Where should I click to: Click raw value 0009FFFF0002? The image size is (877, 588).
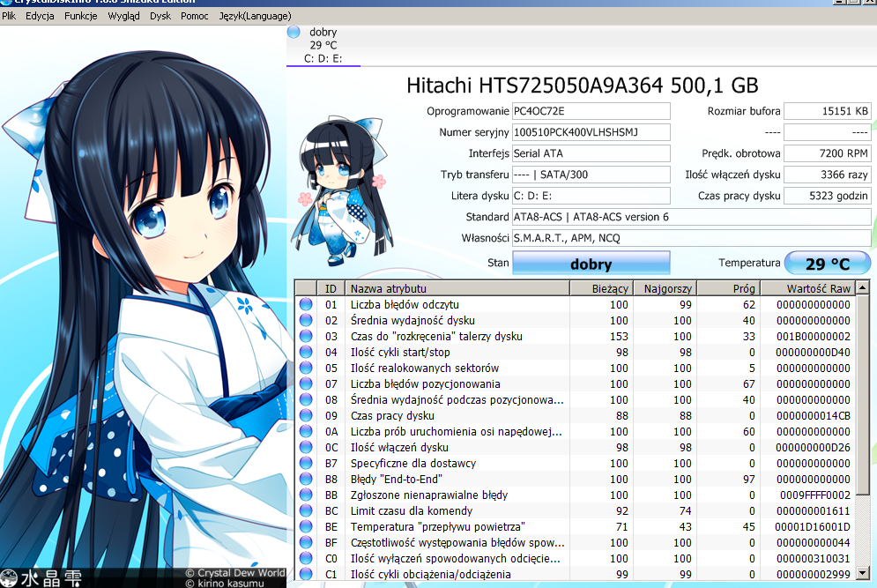[815, 495]
